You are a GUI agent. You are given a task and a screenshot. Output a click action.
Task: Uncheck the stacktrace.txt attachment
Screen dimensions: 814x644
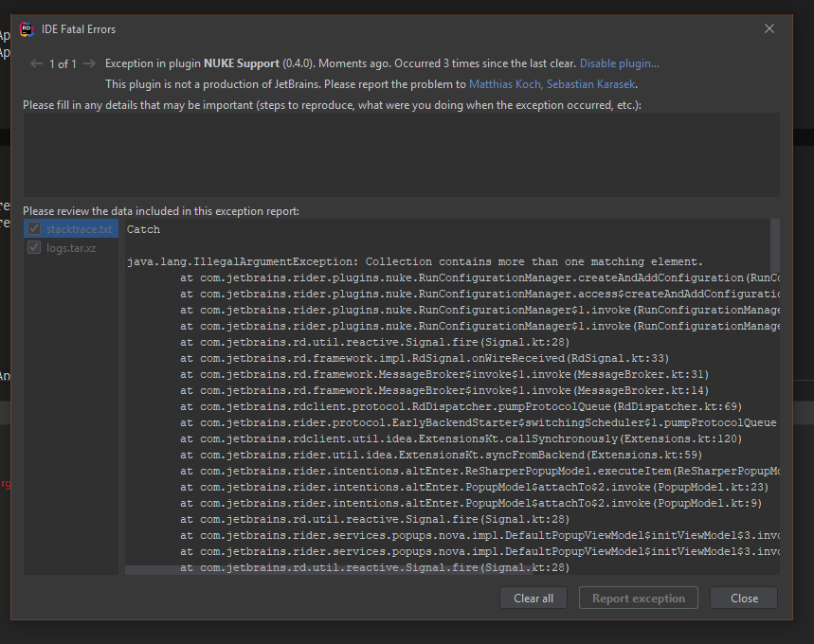coord(33,228)
